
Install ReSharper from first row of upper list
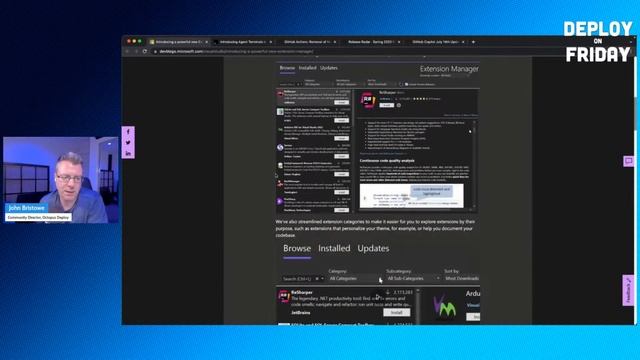coord(341,102)
